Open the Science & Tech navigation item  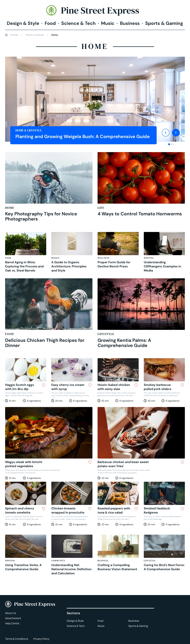(x=78, y=23)
